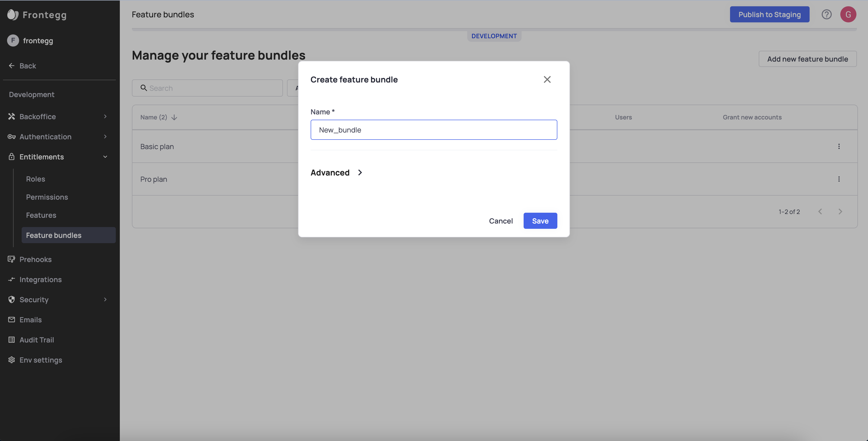
Task: Focus the bundle Name input field
Action: 433,130
